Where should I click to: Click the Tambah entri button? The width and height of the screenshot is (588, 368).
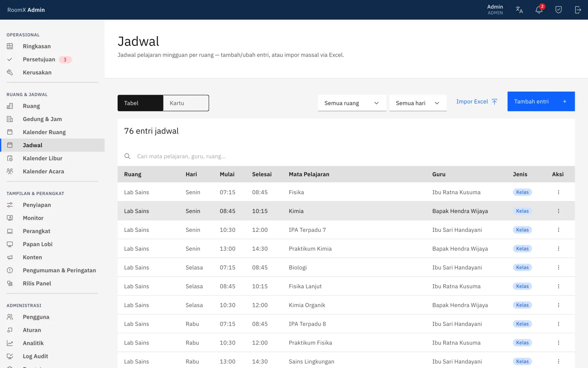[x=541, y=102]
